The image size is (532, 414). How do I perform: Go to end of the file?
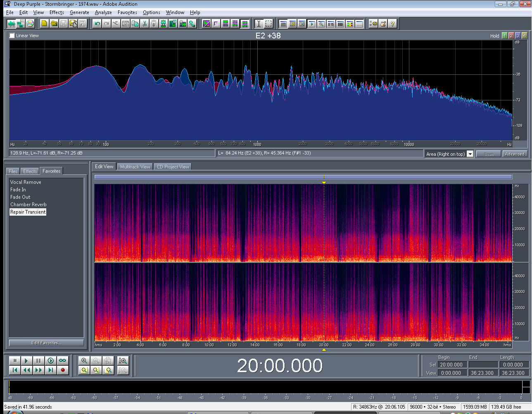(x=51, y=370)
